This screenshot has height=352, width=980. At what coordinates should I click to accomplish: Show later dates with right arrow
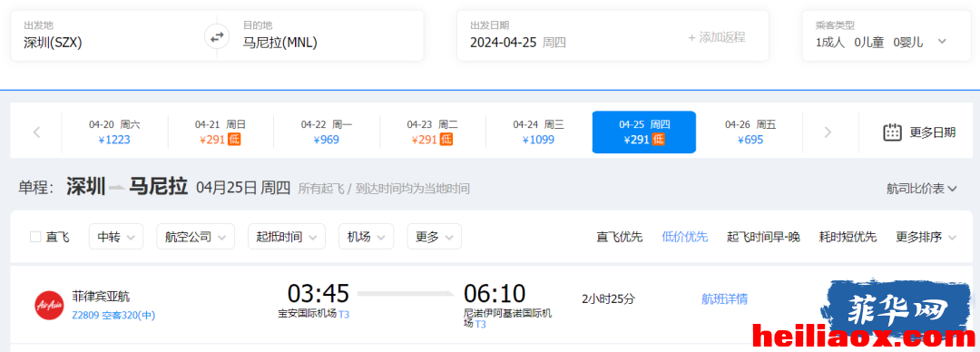pyautogui.click(x=828, y=132)
